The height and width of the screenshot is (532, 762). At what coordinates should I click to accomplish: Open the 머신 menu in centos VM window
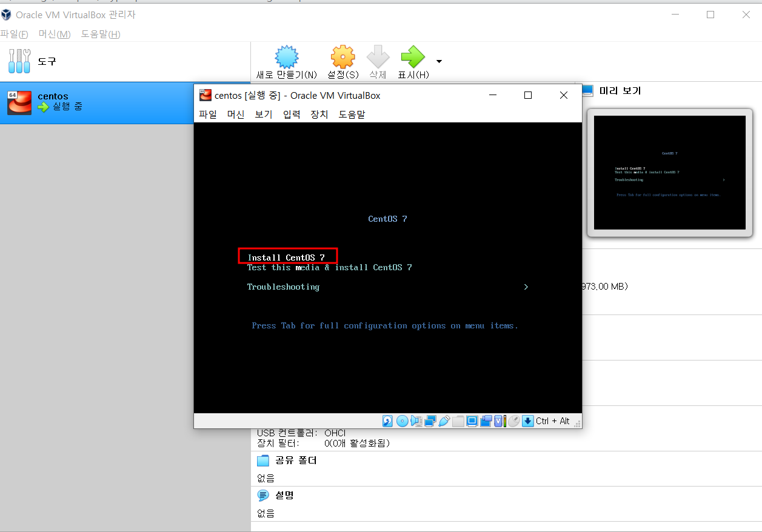(x=236, y=114)
